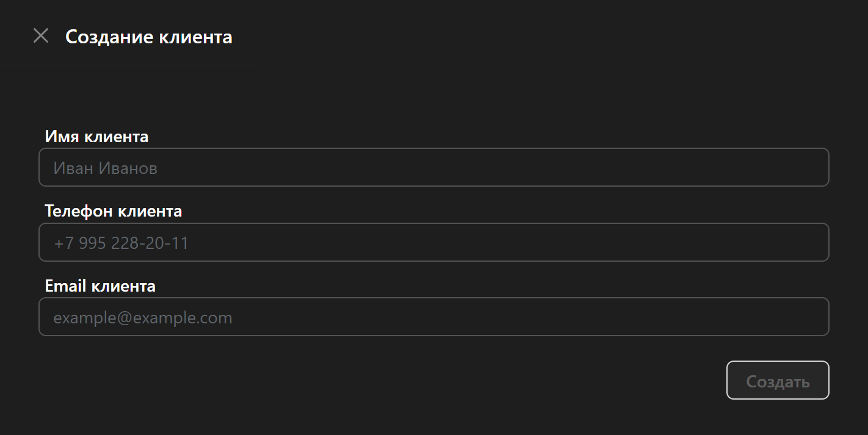Image resolution: width=868 pixels, height=435 pixels.
Task: Click the Телефон клиента label
Action: (114, 211)
